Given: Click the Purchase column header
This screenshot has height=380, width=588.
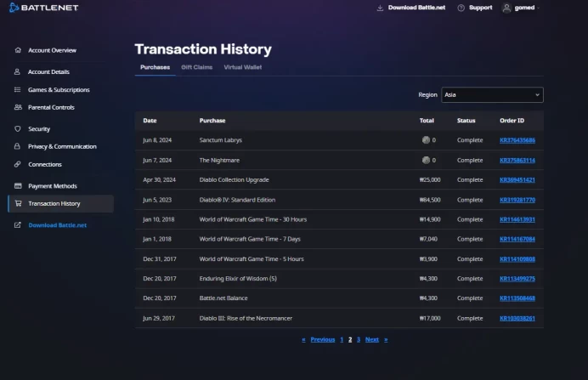Looking at the screenshot, I should point(212,121).
